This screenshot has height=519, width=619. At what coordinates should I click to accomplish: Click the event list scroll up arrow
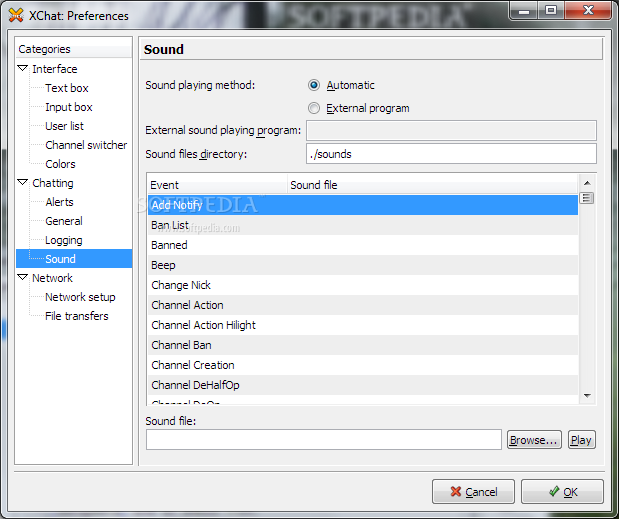tap(587, 183)
